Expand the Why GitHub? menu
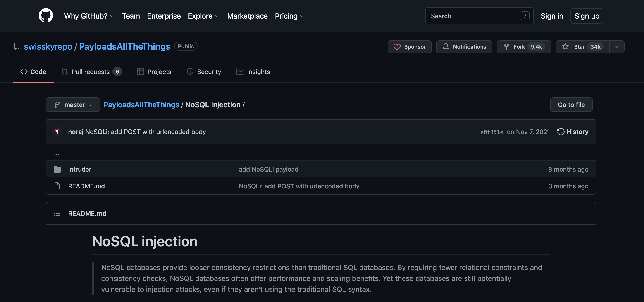Image resolution: width=644 pixels, height=302 pixels. point(89,16)
